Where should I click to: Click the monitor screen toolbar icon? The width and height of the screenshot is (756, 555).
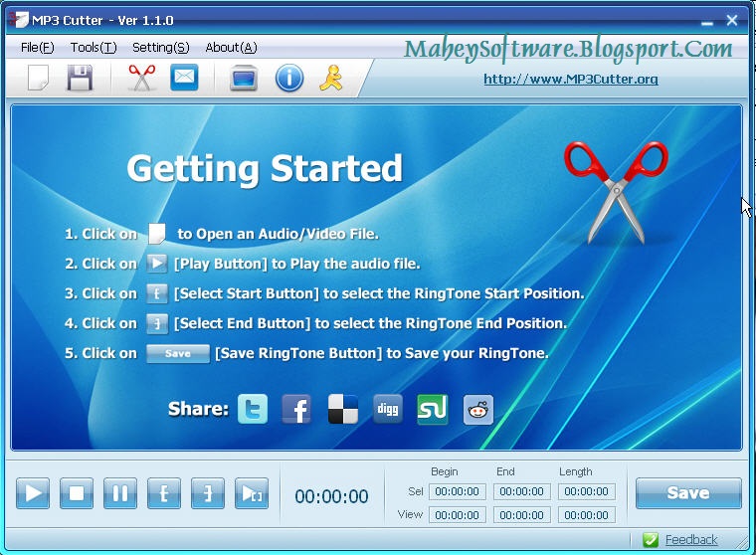pyautogui.click(x=244, y=78)
